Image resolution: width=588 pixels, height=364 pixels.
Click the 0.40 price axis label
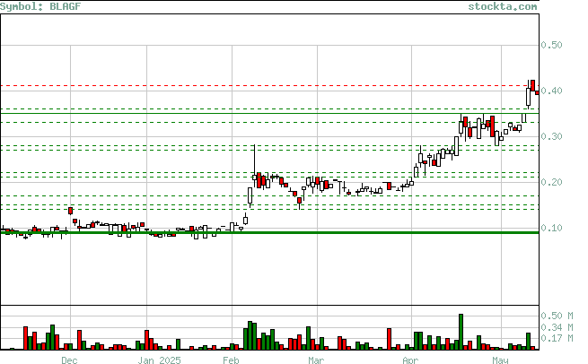[x=551, y=91]
